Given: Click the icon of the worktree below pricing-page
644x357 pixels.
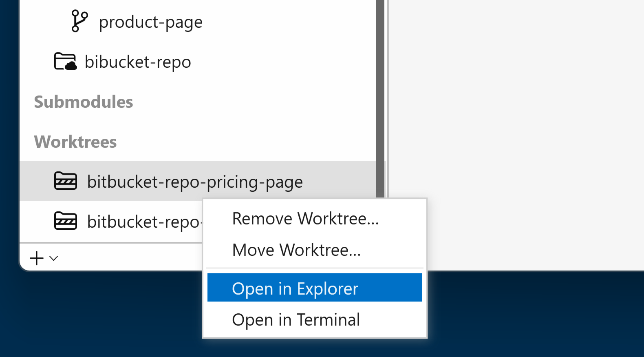Looking at the screenshot, I should [65, 221].
